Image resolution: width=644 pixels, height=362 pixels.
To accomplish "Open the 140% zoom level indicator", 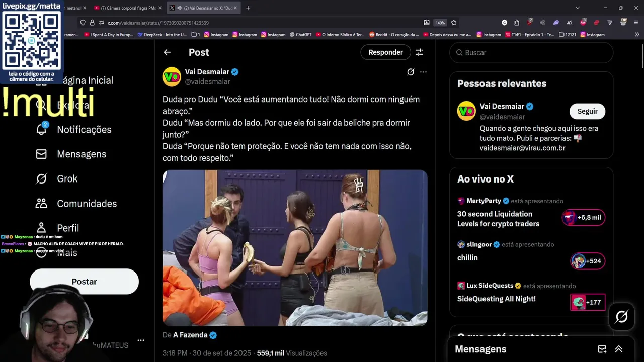I will (x=440, y=23).
